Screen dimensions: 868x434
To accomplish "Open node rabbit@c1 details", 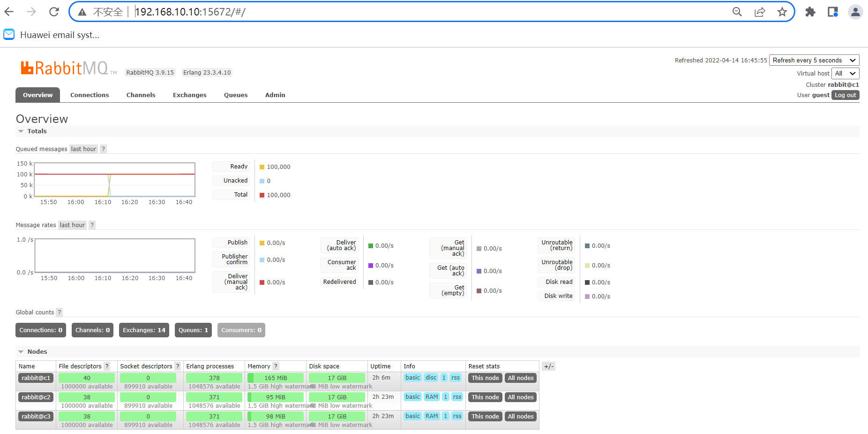I will pos(36,378).
